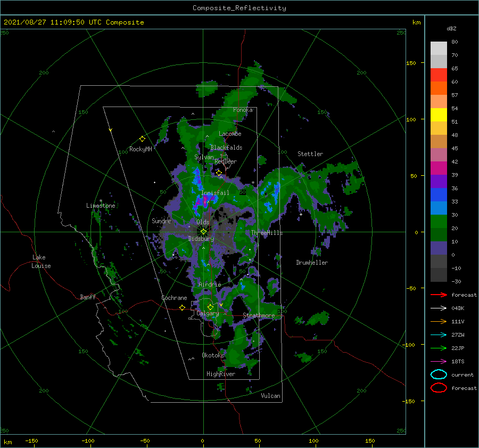This screenshot has height=448, width=479.
Task: Click the yellow diamond marker beside RedDeer
Action: pos(219,173)
